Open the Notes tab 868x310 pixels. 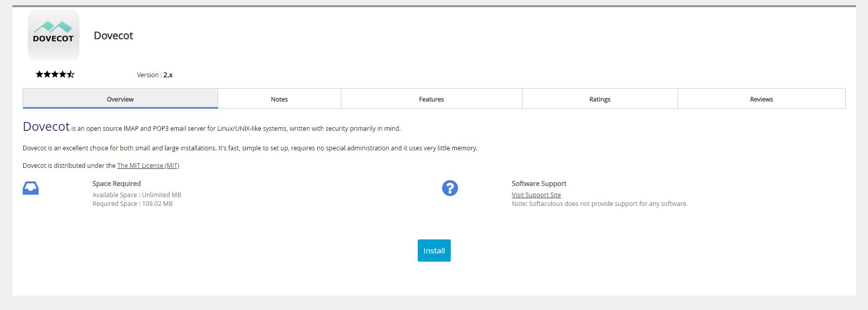280,99
